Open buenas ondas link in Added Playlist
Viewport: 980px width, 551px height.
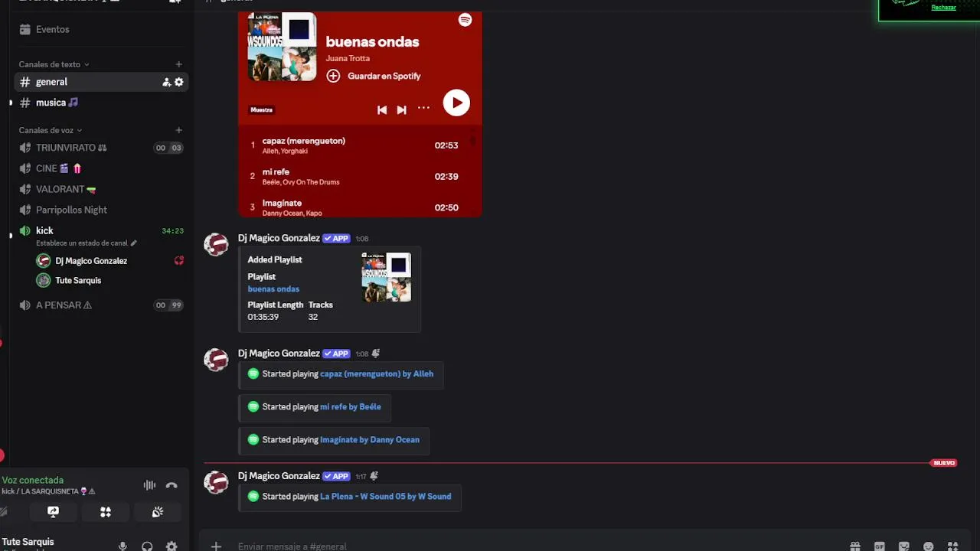coord(273,289)
